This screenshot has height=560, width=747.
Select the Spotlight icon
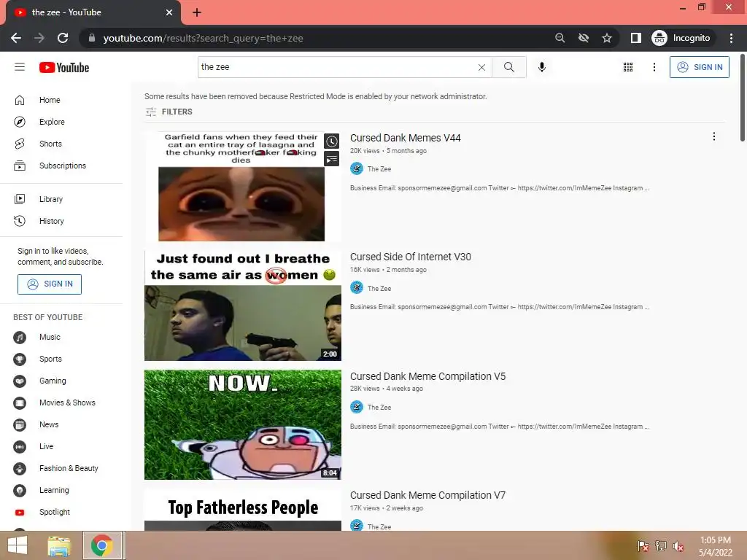(20, 513)
